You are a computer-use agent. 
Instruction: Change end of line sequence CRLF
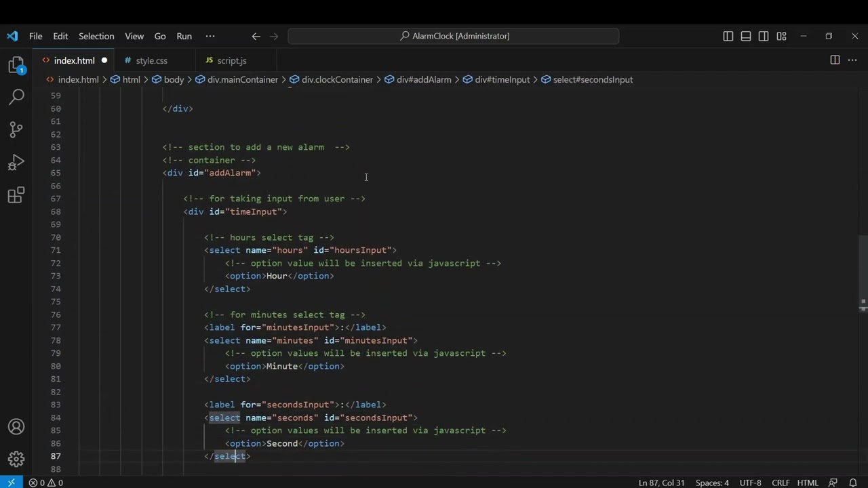[781, 483]
